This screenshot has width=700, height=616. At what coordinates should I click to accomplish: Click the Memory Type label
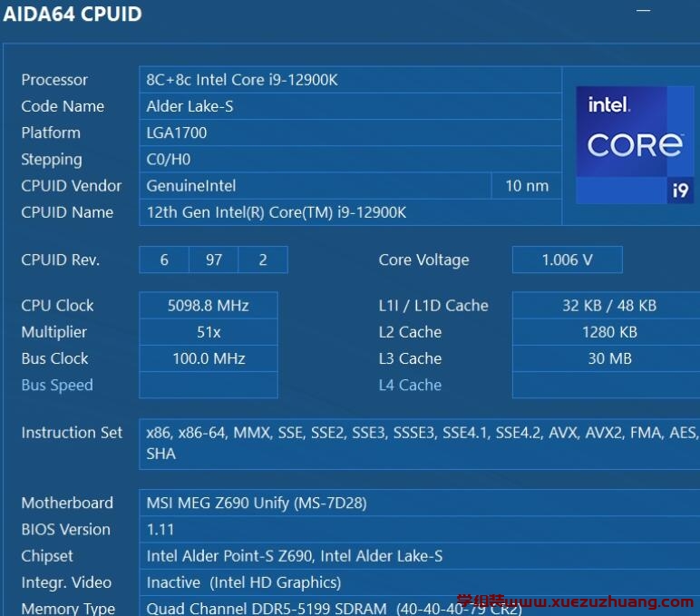click(68, 609)
